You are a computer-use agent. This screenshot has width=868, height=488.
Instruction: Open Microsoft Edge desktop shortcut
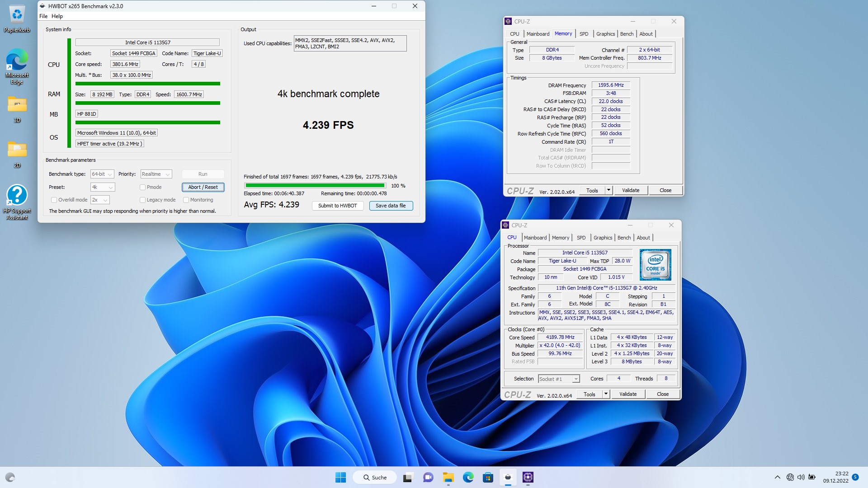pyautogui.click(x=17, y=66)
